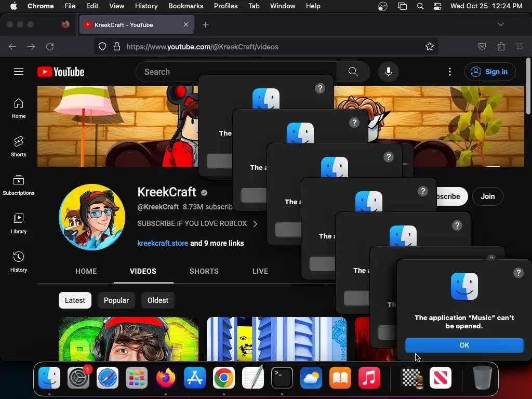Click the page vertical scrollbar
This screenshot has height=399, width=532.
pos(528,87)
